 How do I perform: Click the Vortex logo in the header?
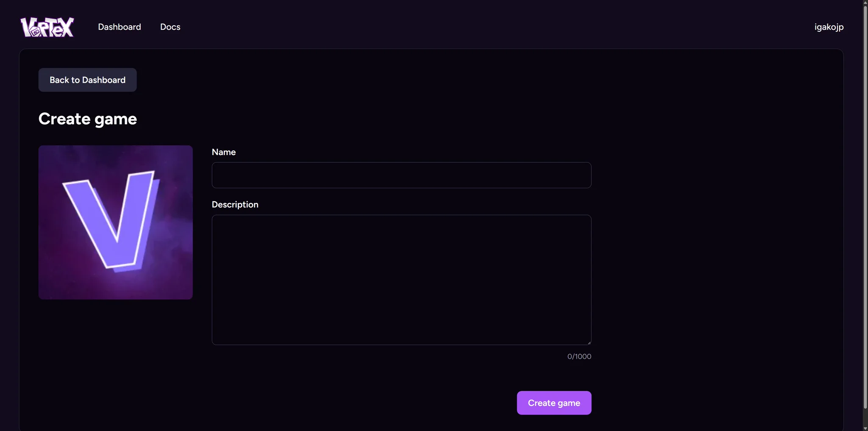click(47, 27)
